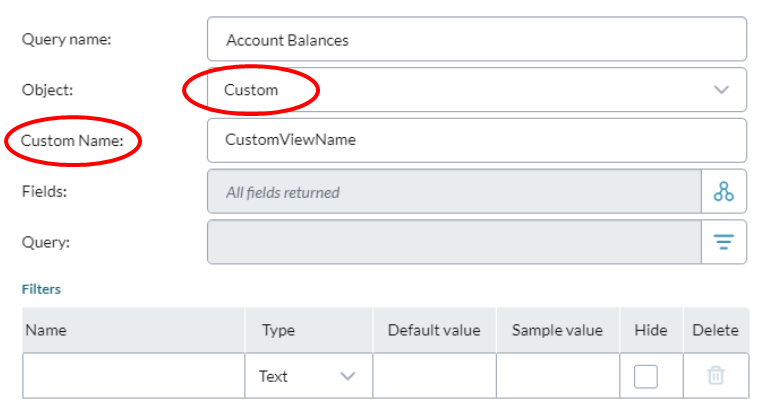Open the Query filter builder icon
Viewport: 778px width, 412px height.
[723, 242]
